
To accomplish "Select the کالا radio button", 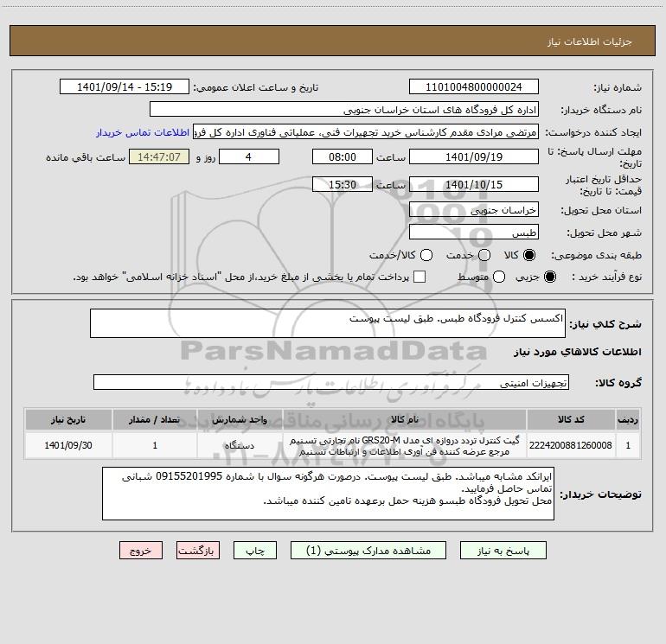I will click(529, 255).
